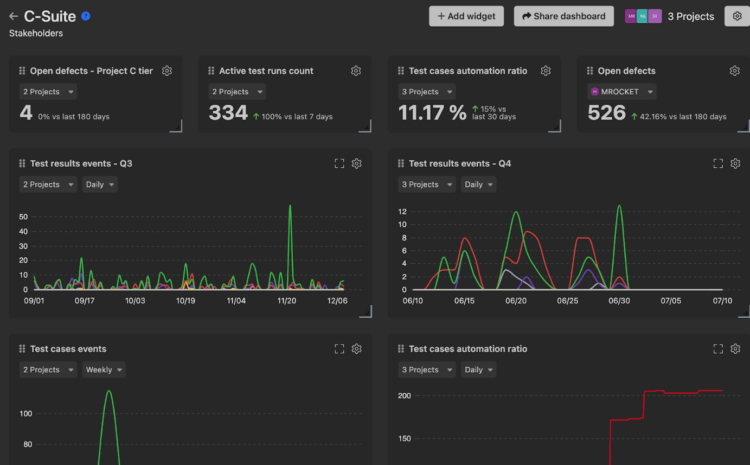
Task: Open dashboard settings gear in the top right corner
Action: tap(737, 16)
